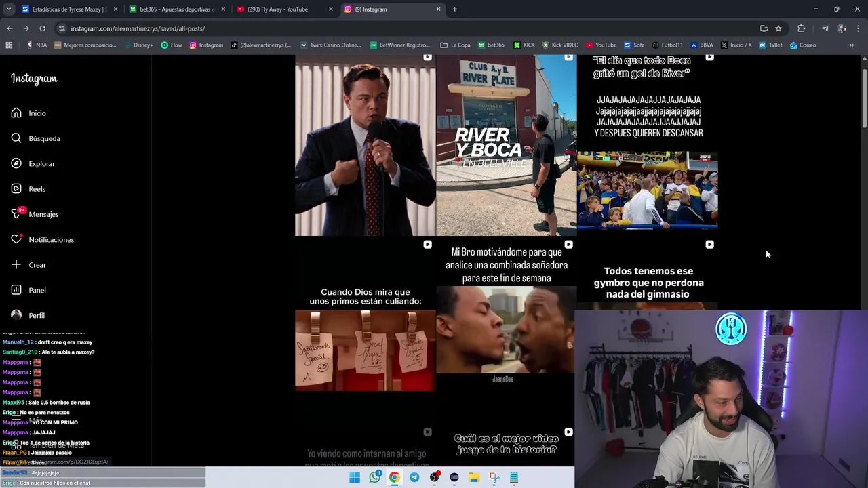The image size is (868, 488).
Task: Click the address bar URL field
Action: (x=407, y=28)
